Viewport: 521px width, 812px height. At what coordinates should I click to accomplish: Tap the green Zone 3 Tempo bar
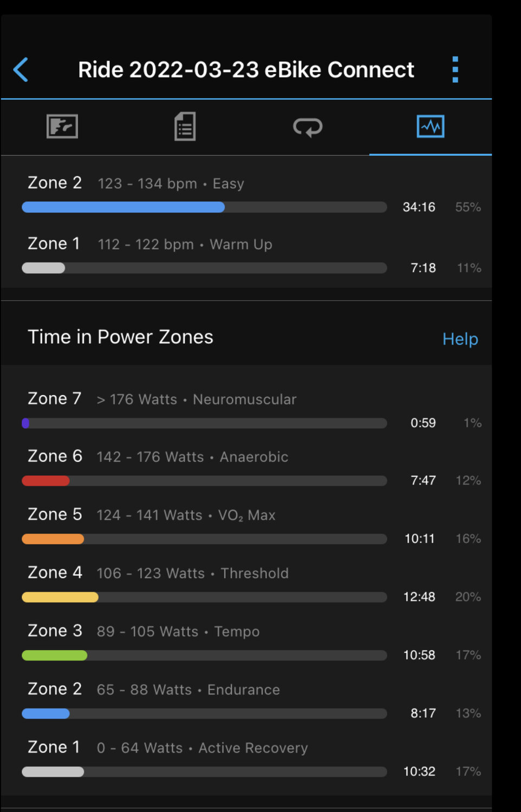pos(54,656)
